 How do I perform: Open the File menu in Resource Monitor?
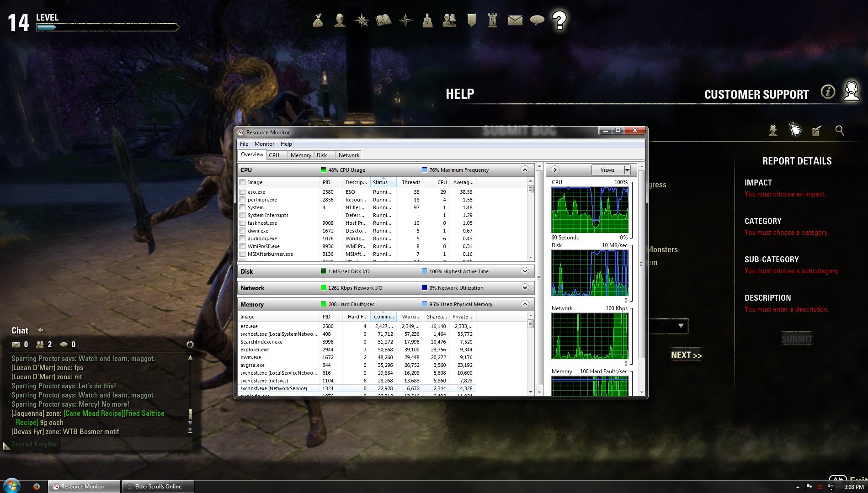(244, 144)
